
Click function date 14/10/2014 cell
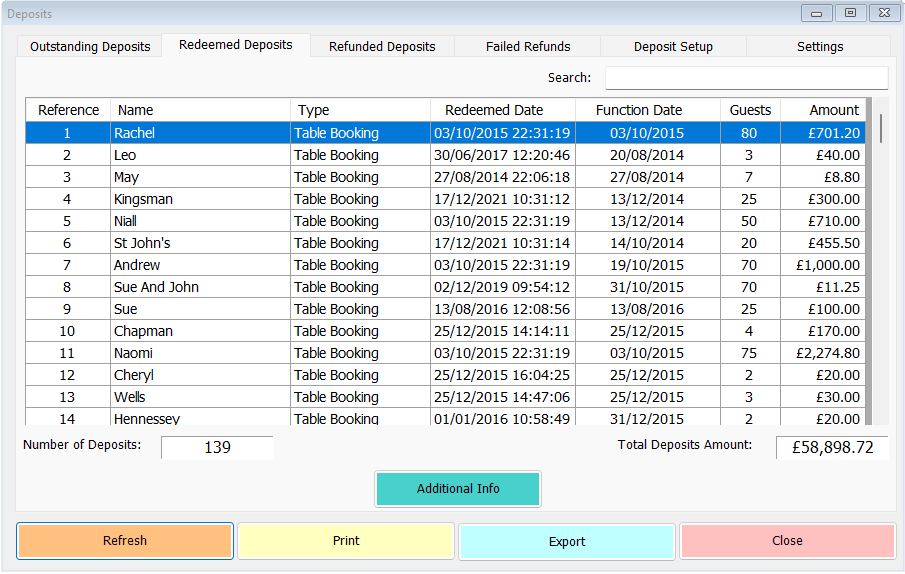648,243
